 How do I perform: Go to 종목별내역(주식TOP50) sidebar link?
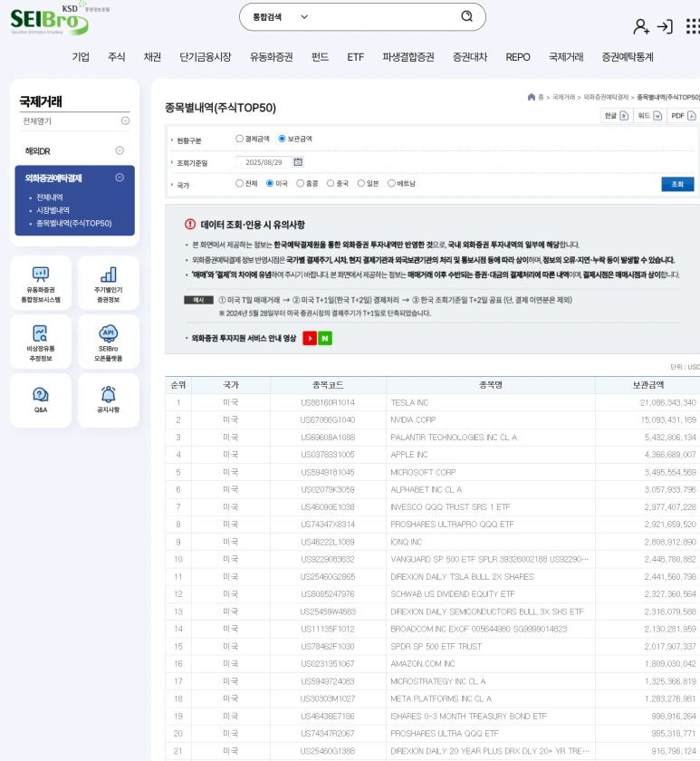tap(73, 223)
